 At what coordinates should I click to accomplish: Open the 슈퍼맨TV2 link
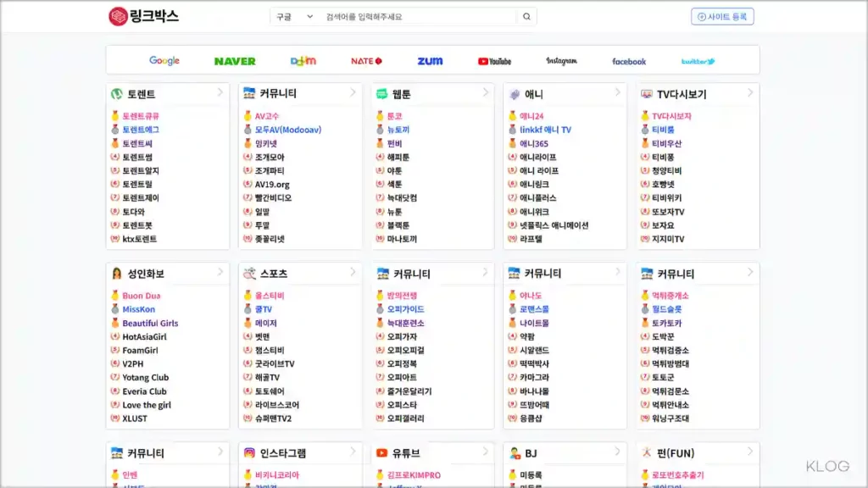(273, 419)
